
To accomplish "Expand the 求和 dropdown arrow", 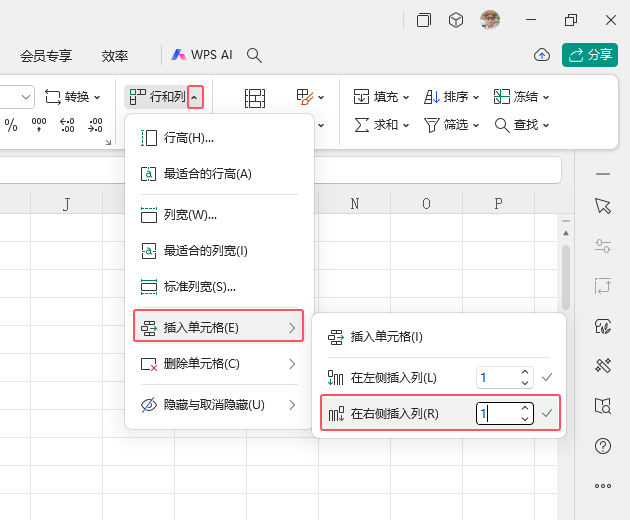I will (x=406, y=125).
